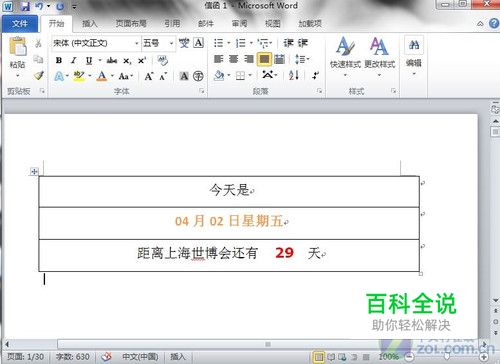Click Decrease Indent icon
Viewport: 500px width, 364px height.
pos(289,43)
